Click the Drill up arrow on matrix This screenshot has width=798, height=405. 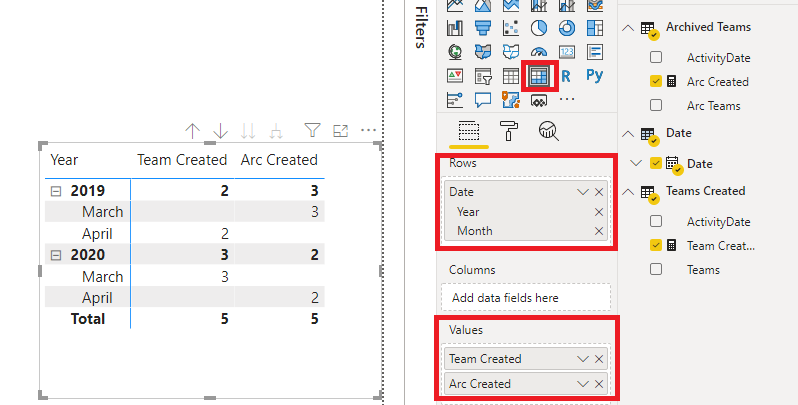point(192,131)
